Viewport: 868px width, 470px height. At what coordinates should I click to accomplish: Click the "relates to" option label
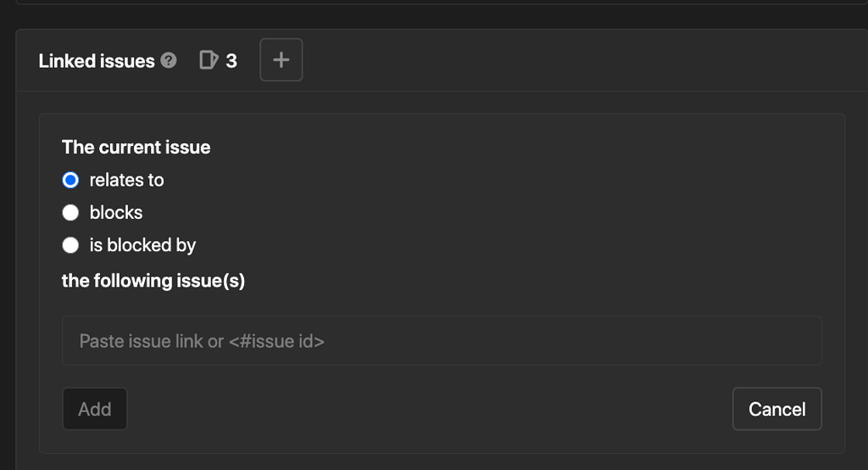(126, 180)
